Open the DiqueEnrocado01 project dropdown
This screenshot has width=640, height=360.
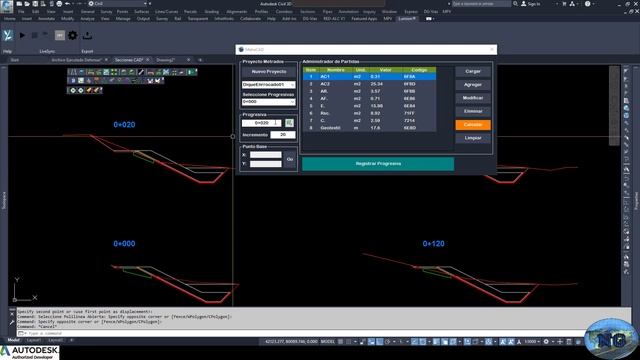pyautogui.click(x=269, y=84)
